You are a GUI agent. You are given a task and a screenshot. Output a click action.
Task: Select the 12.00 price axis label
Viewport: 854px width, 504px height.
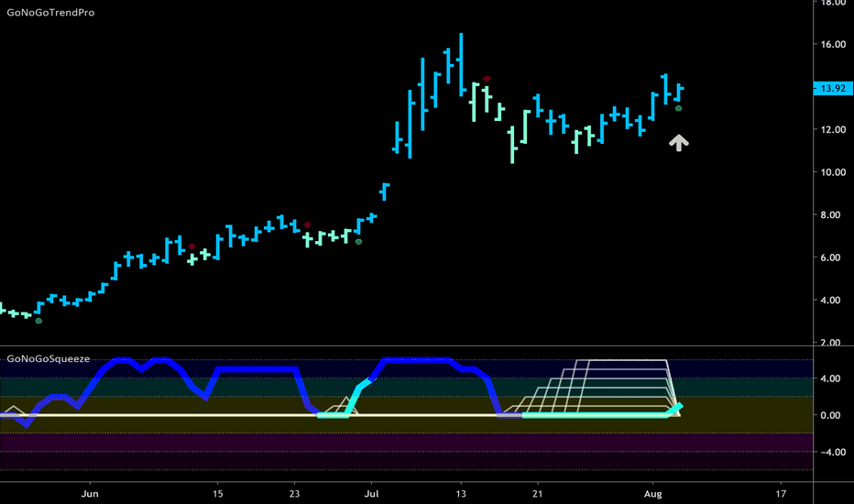click(x=833, y=130)
